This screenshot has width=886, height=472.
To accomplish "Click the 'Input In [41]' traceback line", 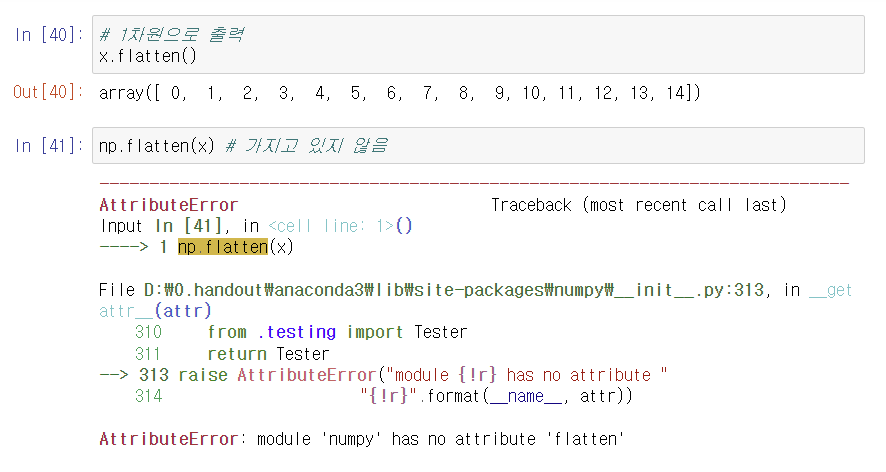I will click(x=256, y=226).
